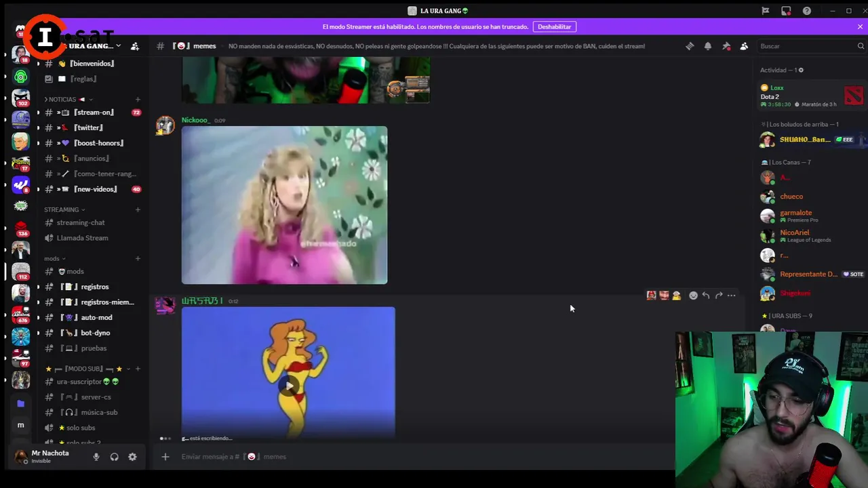Click Deshabilitar to disable Streamer mode
This screenshot has height=488, width=868.
point(555,26)
